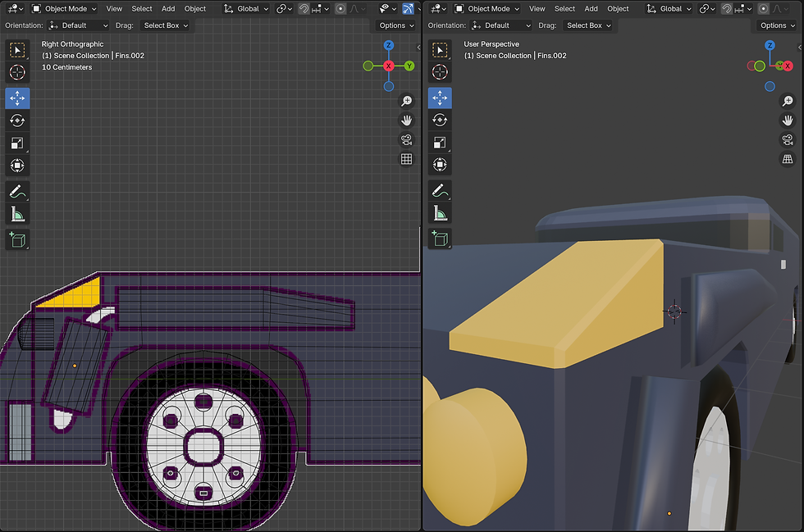Toggle snapping magnet in left viewport header
The width and height of the screenshot is (804, 532).
(304, 9)
